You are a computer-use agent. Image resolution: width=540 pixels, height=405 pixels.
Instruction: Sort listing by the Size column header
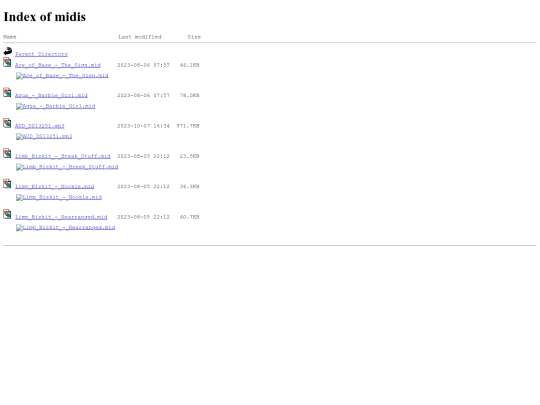194,37
